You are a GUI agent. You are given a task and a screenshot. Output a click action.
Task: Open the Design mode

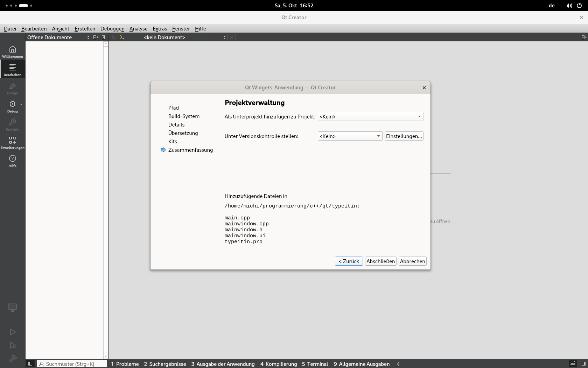(x=13, y=88)
